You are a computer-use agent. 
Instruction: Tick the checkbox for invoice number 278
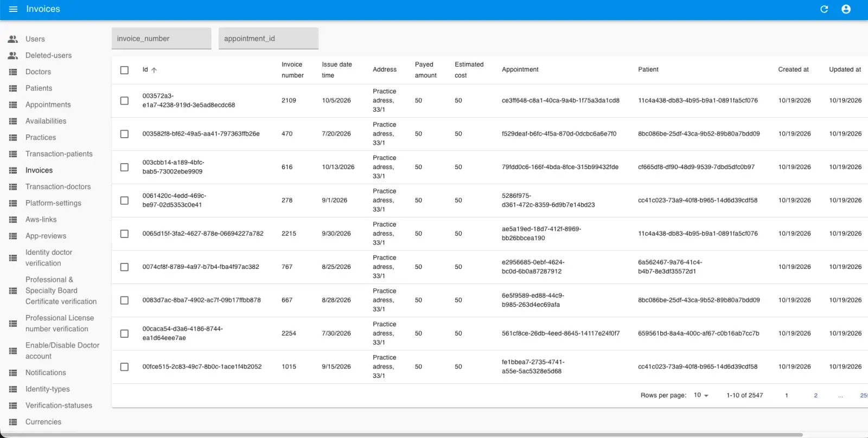(x=124, y=201)
